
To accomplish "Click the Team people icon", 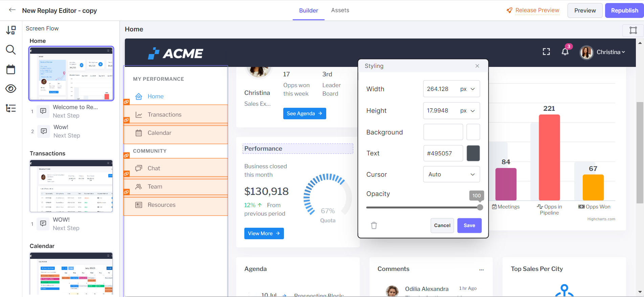I will click(x=139, y=187).
